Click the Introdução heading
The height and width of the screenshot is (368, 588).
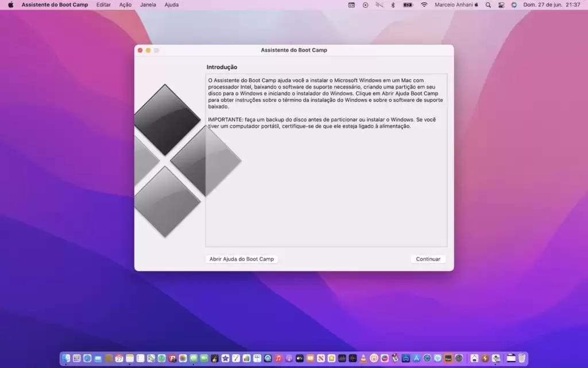(222, 67)
